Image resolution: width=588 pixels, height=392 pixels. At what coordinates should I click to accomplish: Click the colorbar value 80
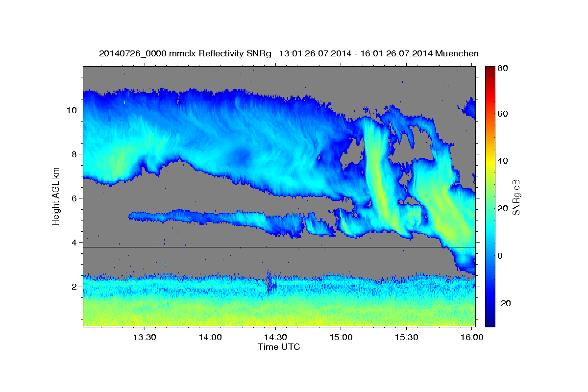(x=503, y=69)
